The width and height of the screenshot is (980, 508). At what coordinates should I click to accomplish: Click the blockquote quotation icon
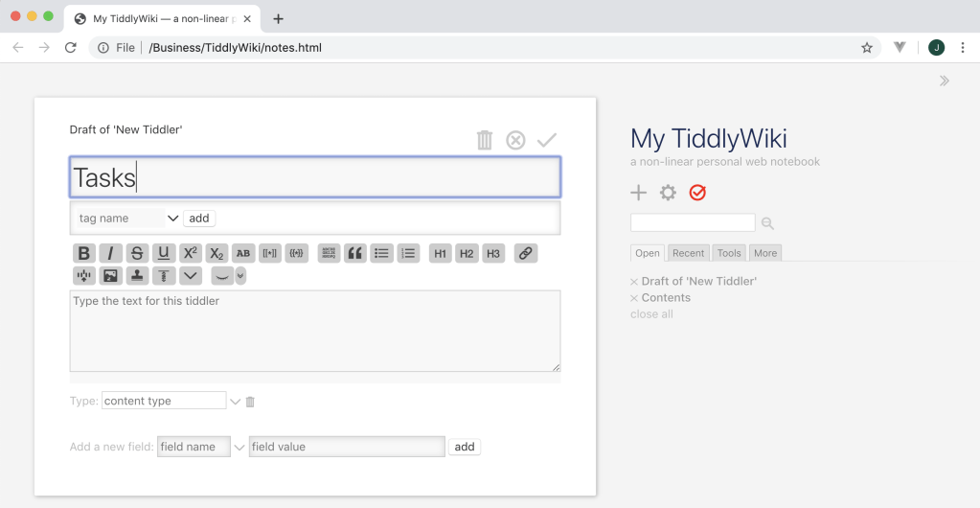355,253
